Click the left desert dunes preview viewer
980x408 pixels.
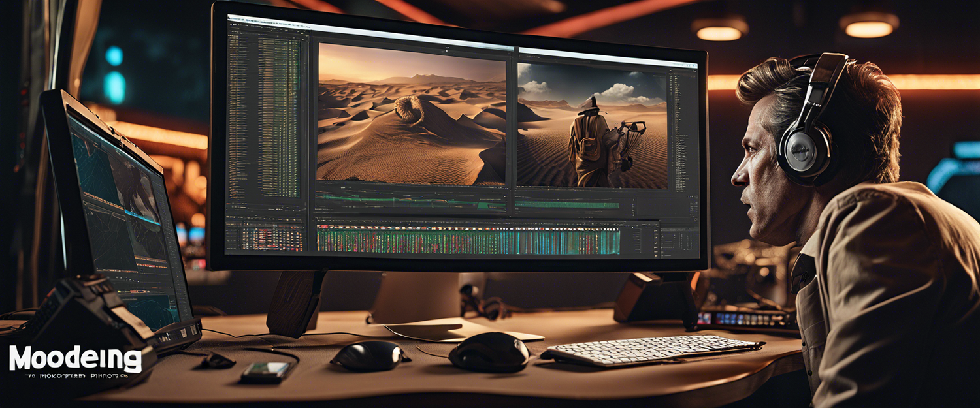(410, 114)
